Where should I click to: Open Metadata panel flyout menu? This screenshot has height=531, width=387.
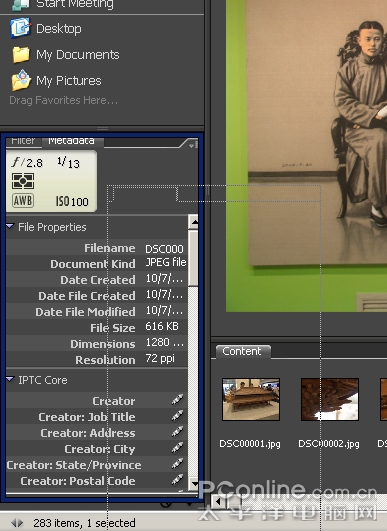coord(192,145)
